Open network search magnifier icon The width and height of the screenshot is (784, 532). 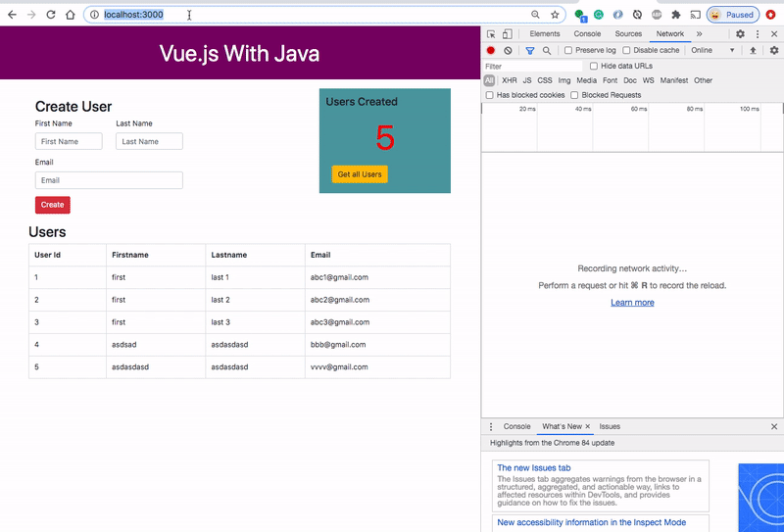(547, 51)
